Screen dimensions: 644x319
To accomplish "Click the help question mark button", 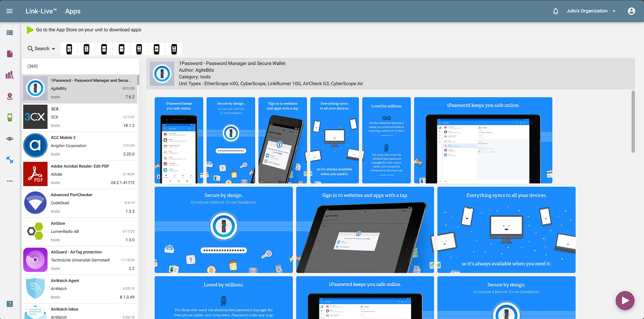I will 9,304.
